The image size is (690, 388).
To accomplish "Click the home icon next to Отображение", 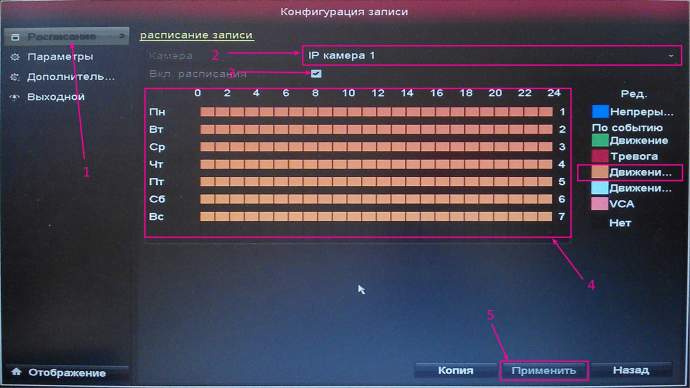I will point(16,372).
